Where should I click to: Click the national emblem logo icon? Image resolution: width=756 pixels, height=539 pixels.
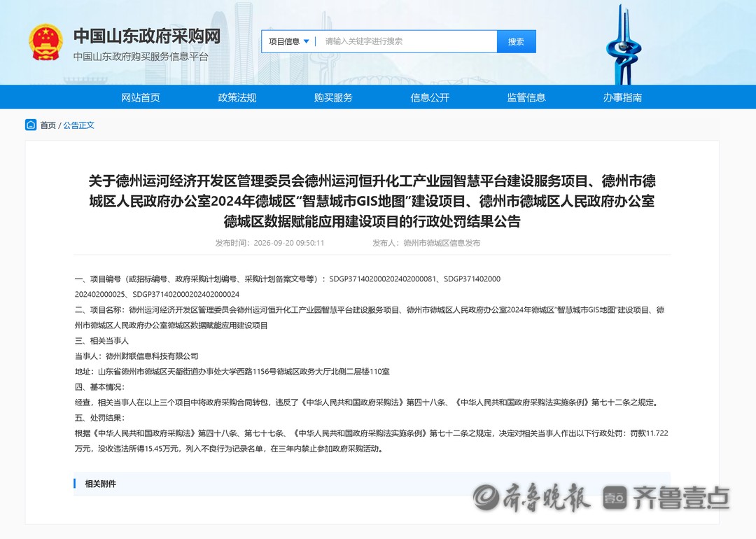click(x=45, y=43)
